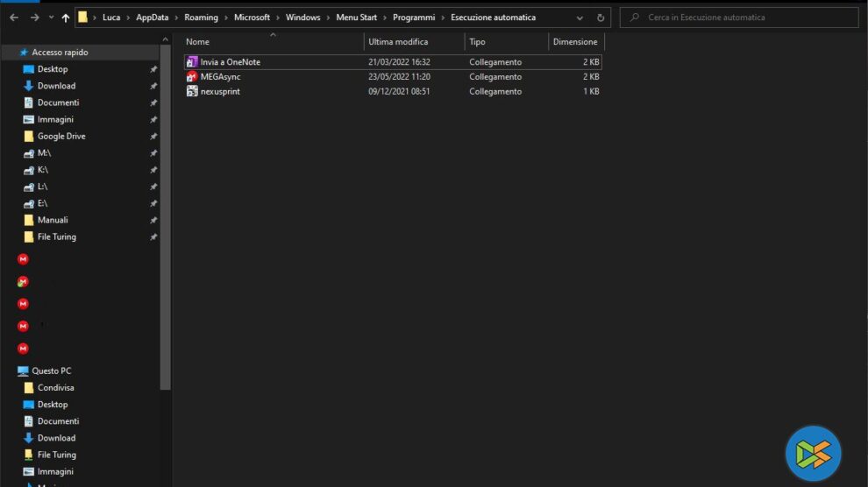Open Immagini under Questo PC
868x487 pixels.
point(55,471)
